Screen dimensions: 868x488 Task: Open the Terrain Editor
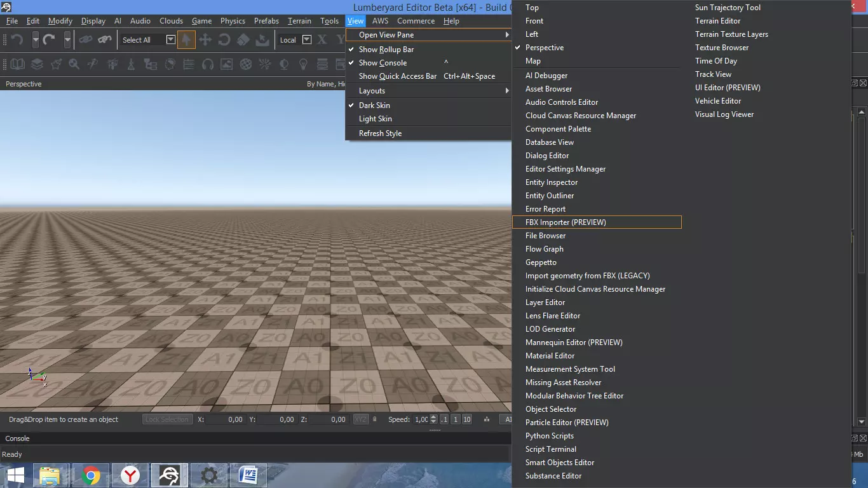[717, 20]
